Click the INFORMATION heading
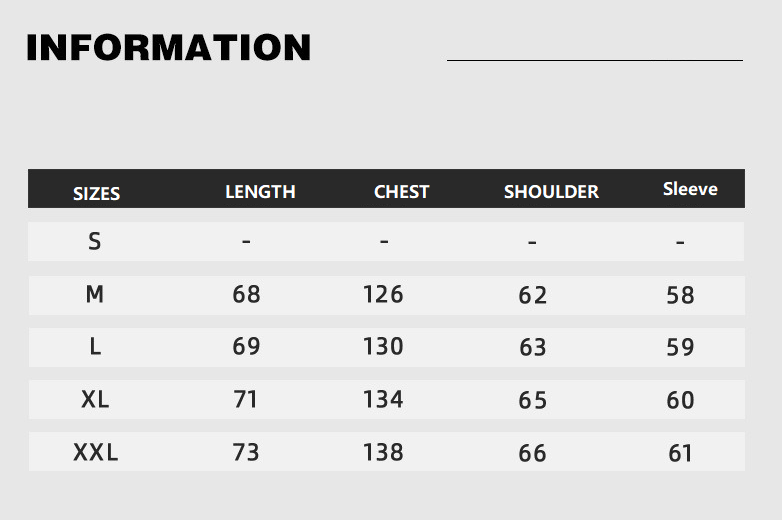 point(168,48)
